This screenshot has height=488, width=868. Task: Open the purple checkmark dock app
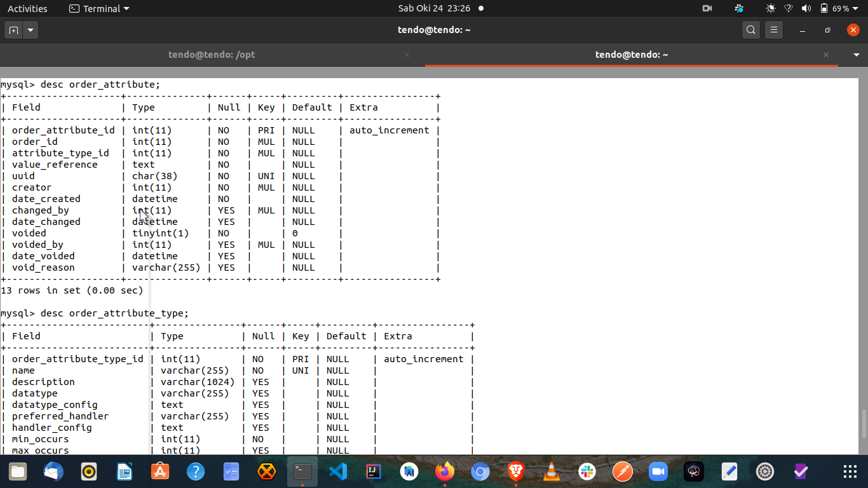click(x=801, y=471)
